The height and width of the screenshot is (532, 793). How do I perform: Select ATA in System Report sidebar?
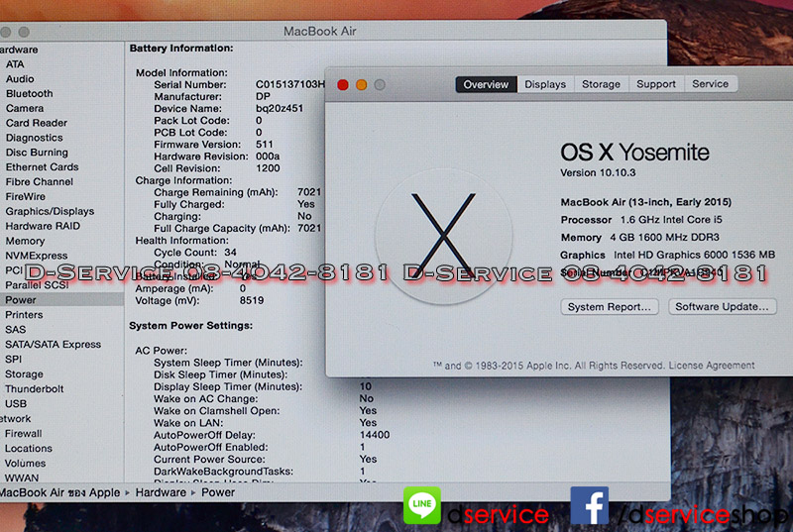15,64
